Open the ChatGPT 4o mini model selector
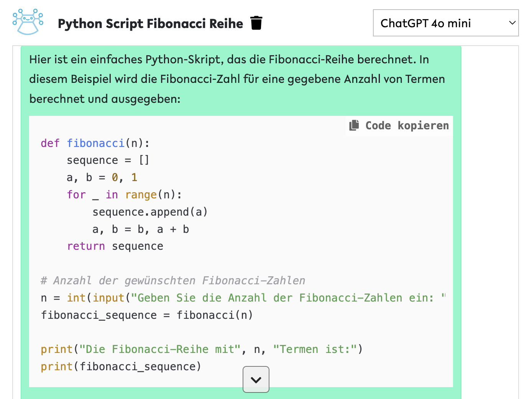Image resolution: width=532 pixels, height=399 pixels. (445, 23)
